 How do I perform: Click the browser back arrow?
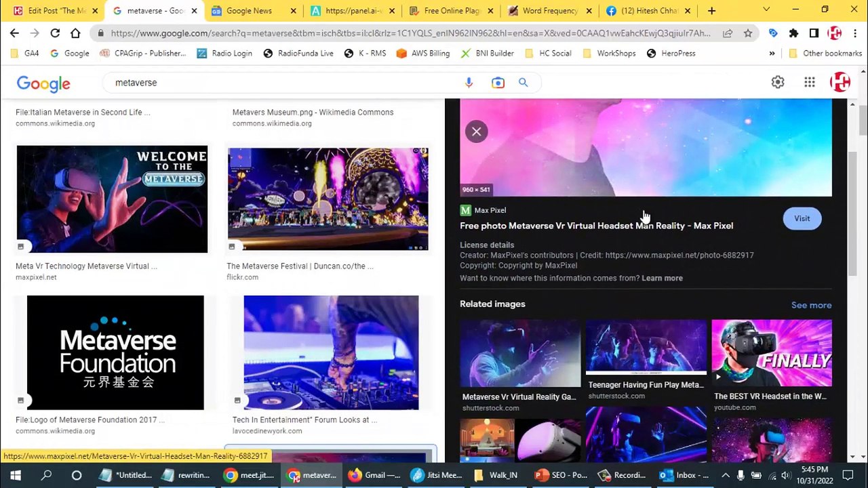[14, 33]
